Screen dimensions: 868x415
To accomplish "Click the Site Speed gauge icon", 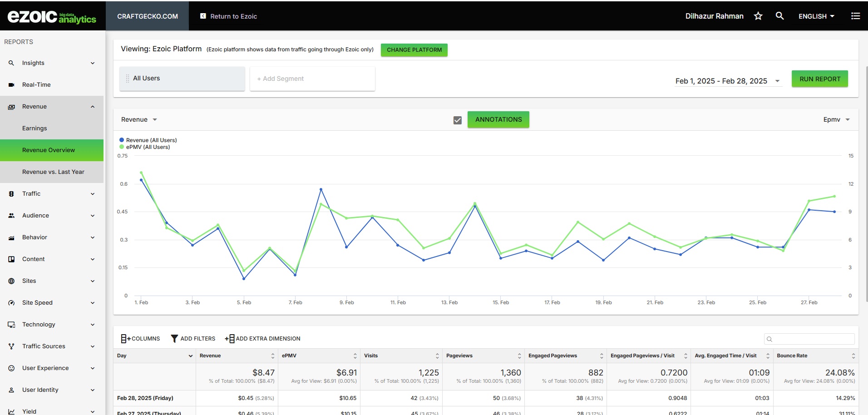I will click(x=11, y=303).
